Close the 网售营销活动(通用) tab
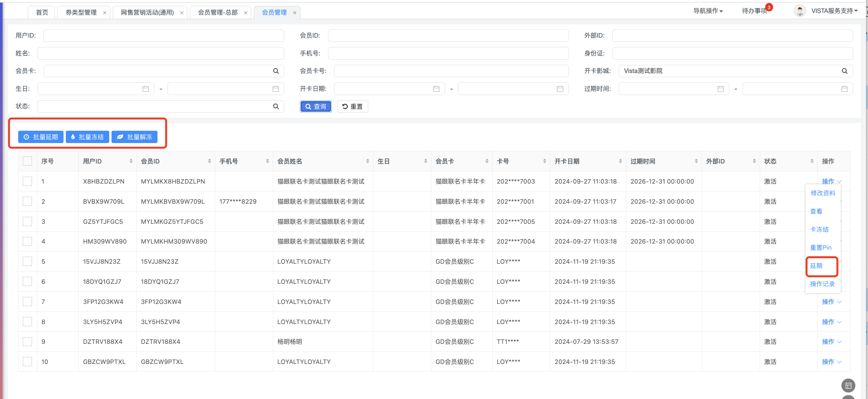The width and height of the screenshot is (868, 399). (182, 13)
